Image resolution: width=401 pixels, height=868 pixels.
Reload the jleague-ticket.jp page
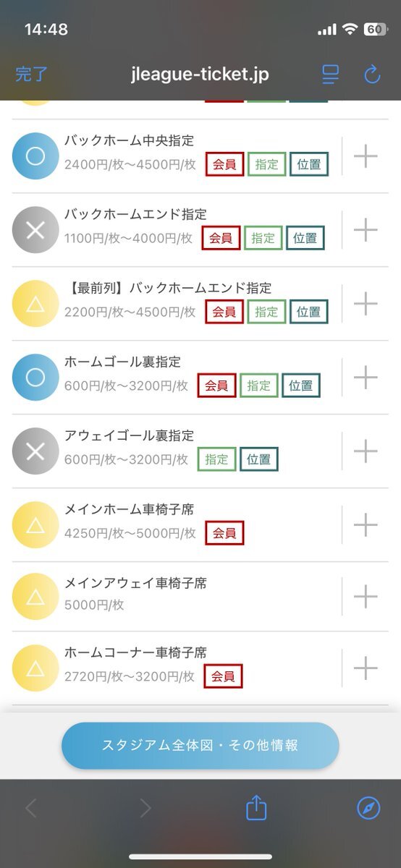pyautogui.click(x=372, y=74)
